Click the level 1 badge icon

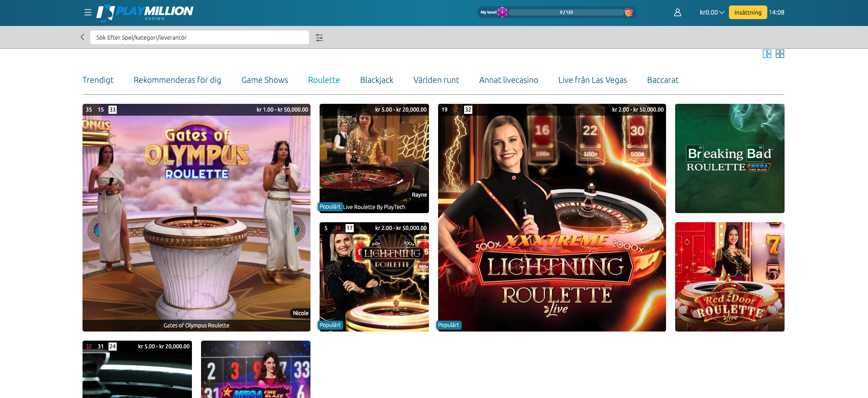[502, 12]
